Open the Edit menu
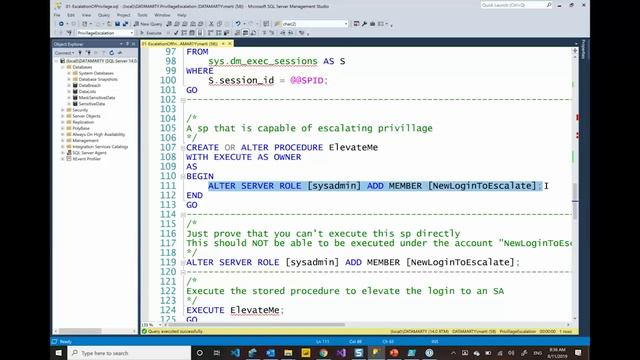Screen dimensions: 640x360 (71, 15)
